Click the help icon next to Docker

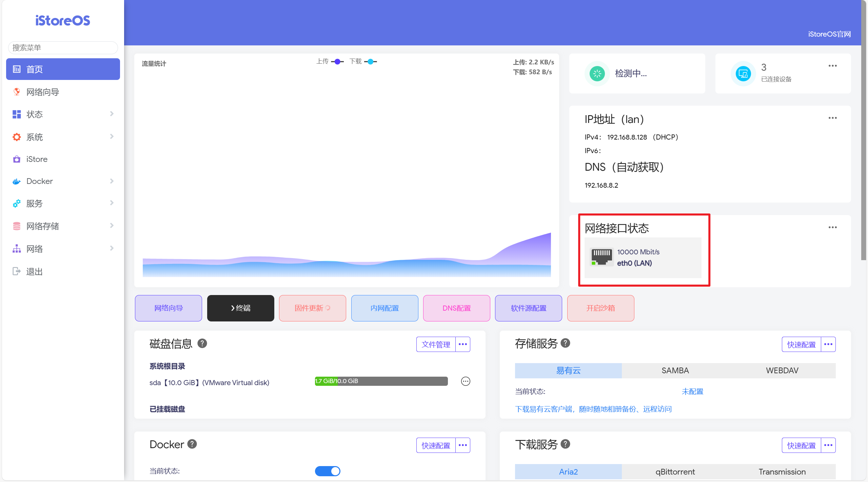pos(192,444)
